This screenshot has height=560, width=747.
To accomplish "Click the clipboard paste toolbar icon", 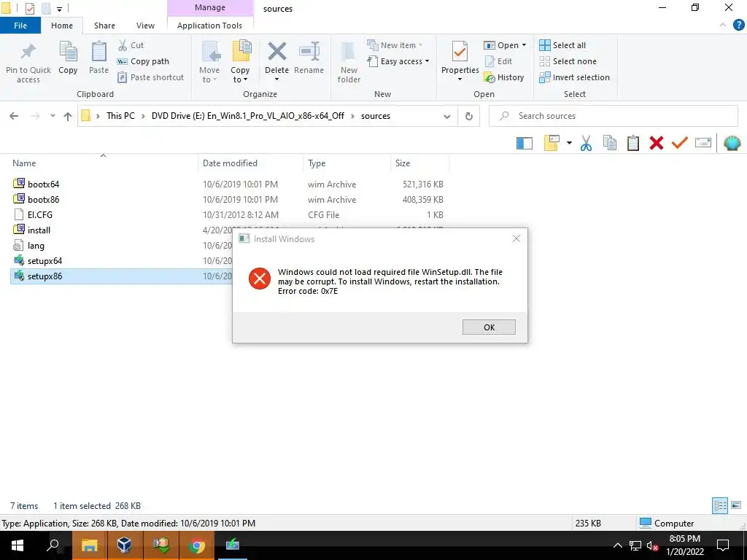I will (633, 143).
